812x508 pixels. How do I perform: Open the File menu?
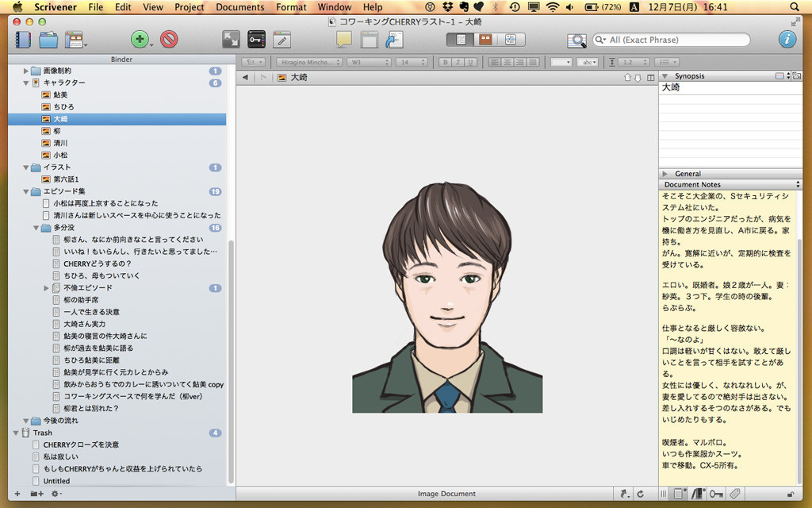point(96,7)
